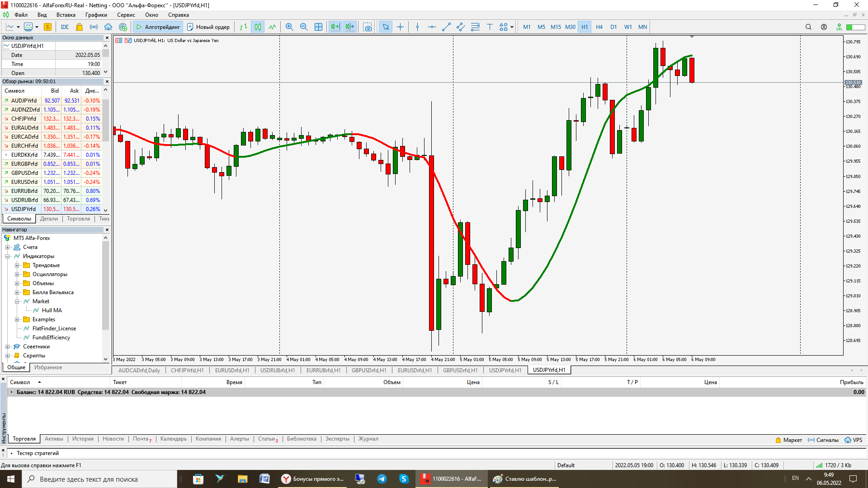Expand the Трендовые indicators folder
The width and height of the screenshot is (868, 488).
coord(17,265)
